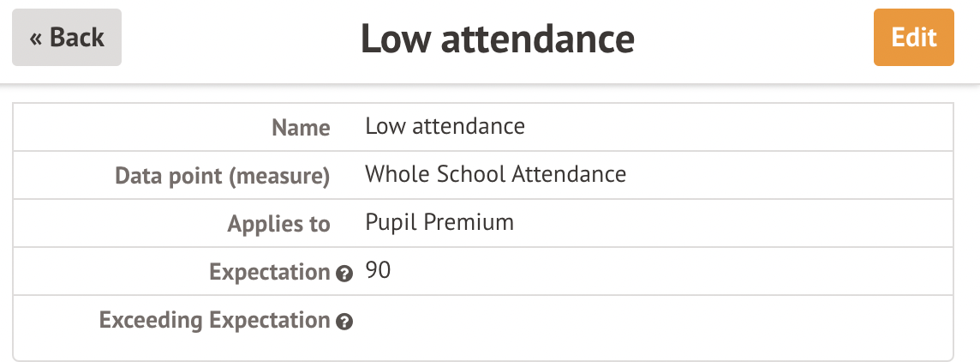980x362 pixels.
Task: Select the Exceeding Expectation label text
Action: [x=214, y=321]
